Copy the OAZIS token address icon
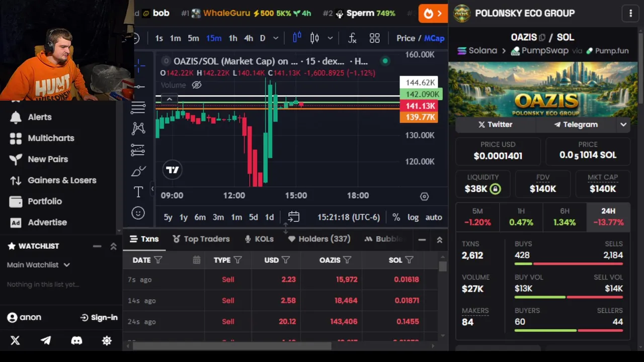The height and width of the screenshot is (362, 644). pyautogui.click(x=542, y=37)
